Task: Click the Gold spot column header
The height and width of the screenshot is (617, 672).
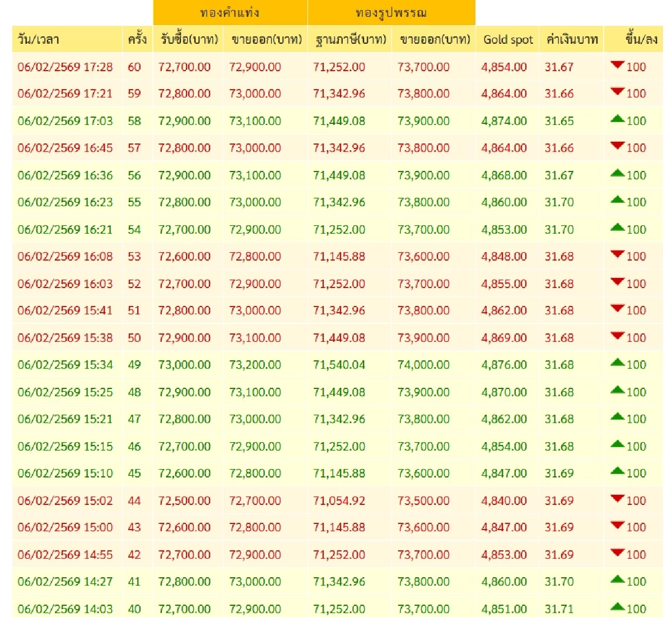Action: point(508,39)
